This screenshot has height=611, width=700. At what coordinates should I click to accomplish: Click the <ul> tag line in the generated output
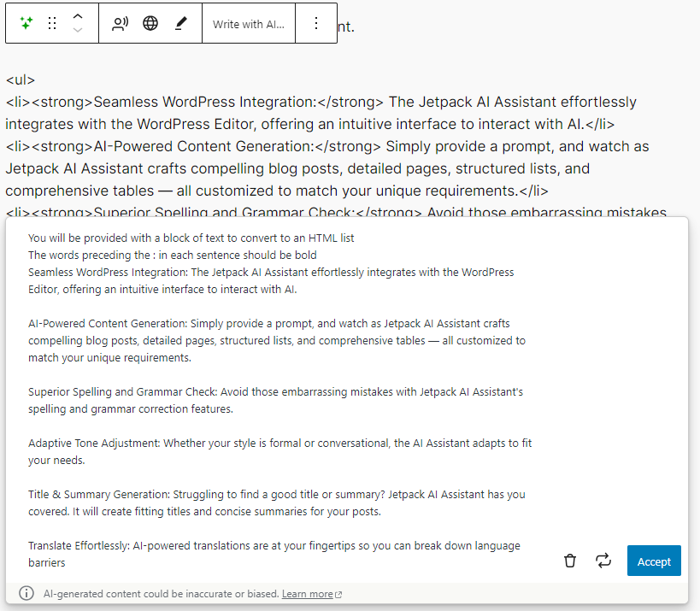tap(21, 79)
